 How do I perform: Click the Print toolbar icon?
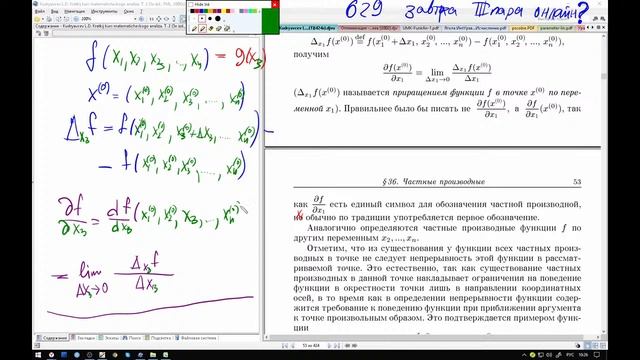point(49,19)
